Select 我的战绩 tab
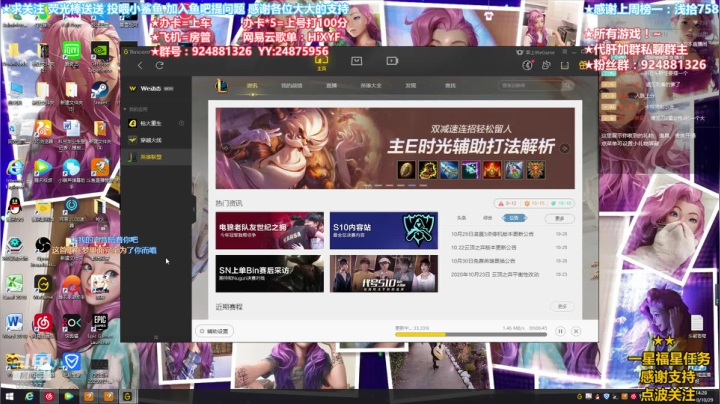Screen dimensions: 720x404 point(292,85)
